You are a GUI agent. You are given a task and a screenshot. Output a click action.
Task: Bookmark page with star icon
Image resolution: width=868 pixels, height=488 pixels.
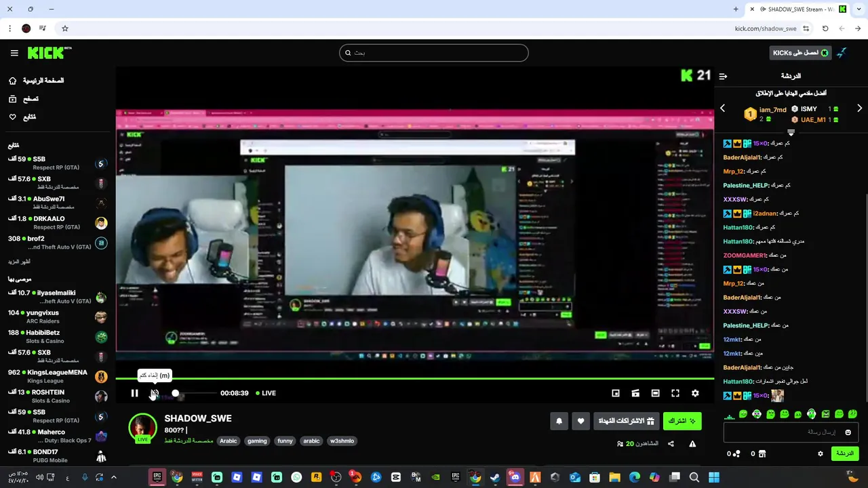[x=65, y=28]
